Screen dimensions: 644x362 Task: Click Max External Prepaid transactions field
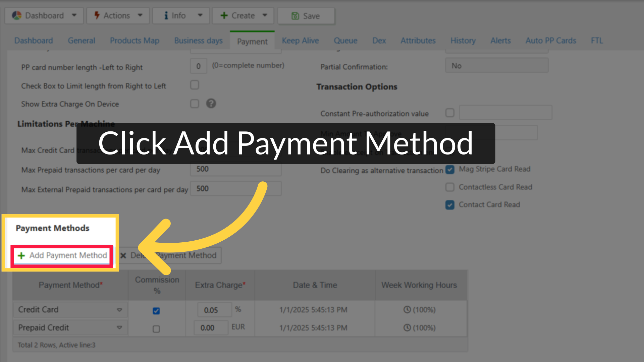tap(236, 188)
